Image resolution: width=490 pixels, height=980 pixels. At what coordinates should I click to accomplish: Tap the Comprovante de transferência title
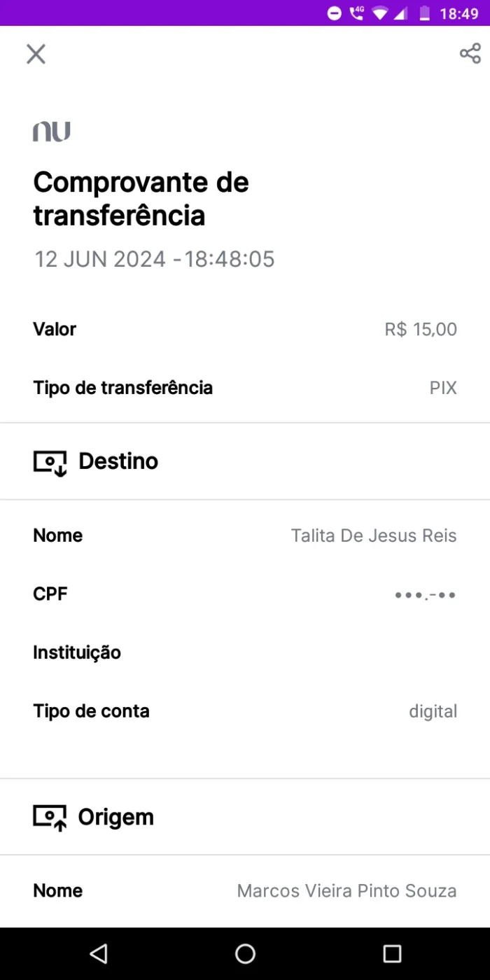pyautogui.click(x=141, y=199)
